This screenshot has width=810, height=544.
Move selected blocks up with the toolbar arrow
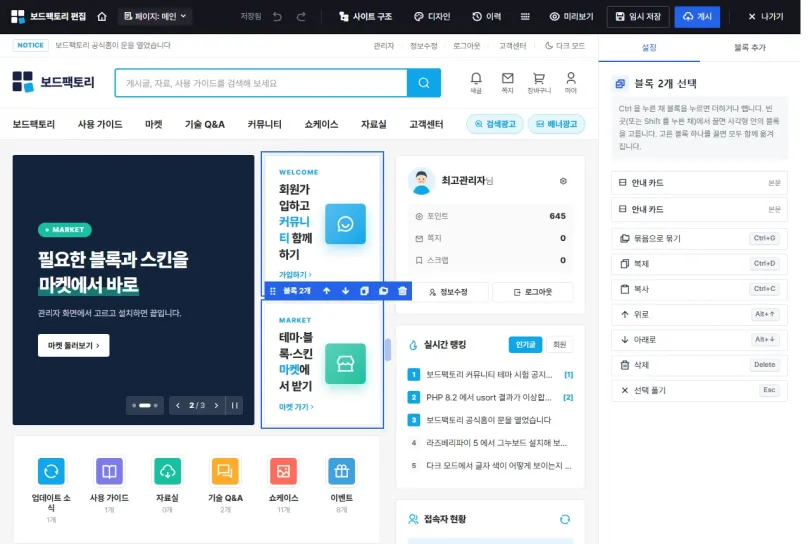[326, 291]
